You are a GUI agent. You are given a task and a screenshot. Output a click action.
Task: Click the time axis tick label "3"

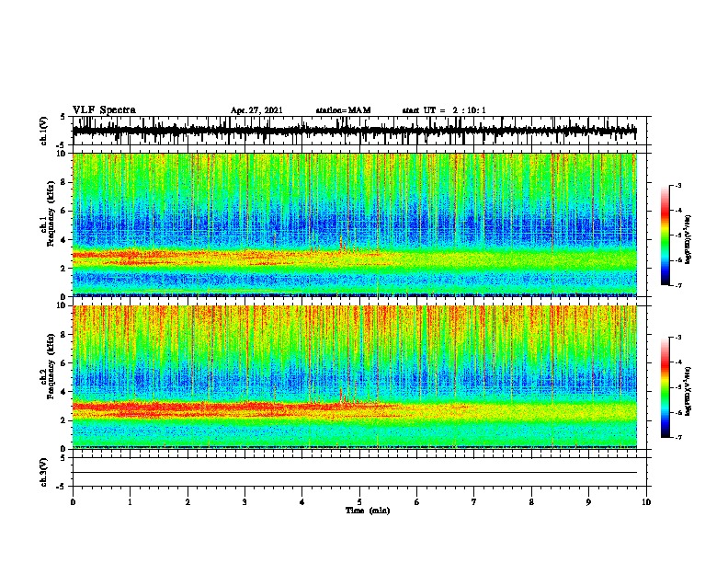pyautogui.click(x=245, y=502)
